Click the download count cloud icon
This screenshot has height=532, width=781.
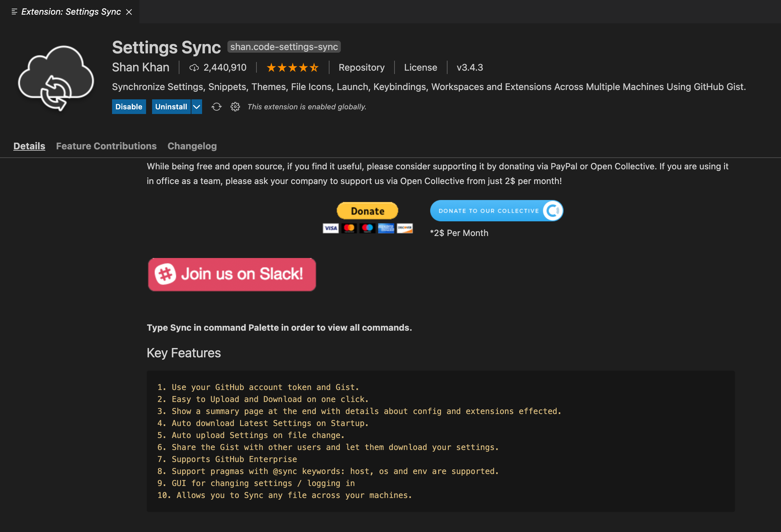pyautogui.click(x=194, y=68)
